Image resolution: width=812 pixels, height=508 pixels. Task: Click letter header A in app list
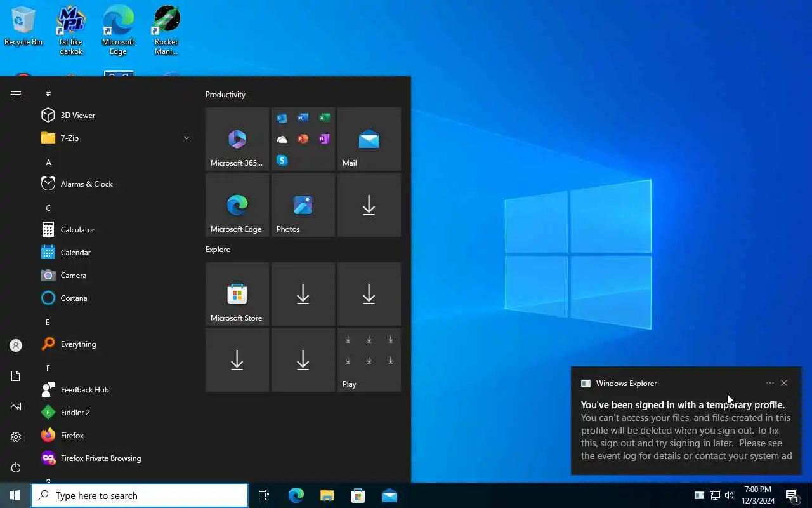coord(48,162)
